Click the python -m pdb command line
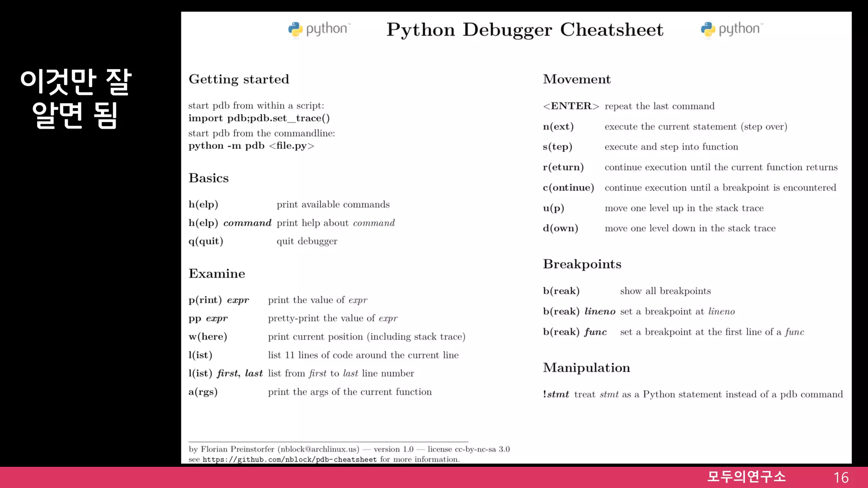Viewport: 868px width, 488px height. pos(251,146)
